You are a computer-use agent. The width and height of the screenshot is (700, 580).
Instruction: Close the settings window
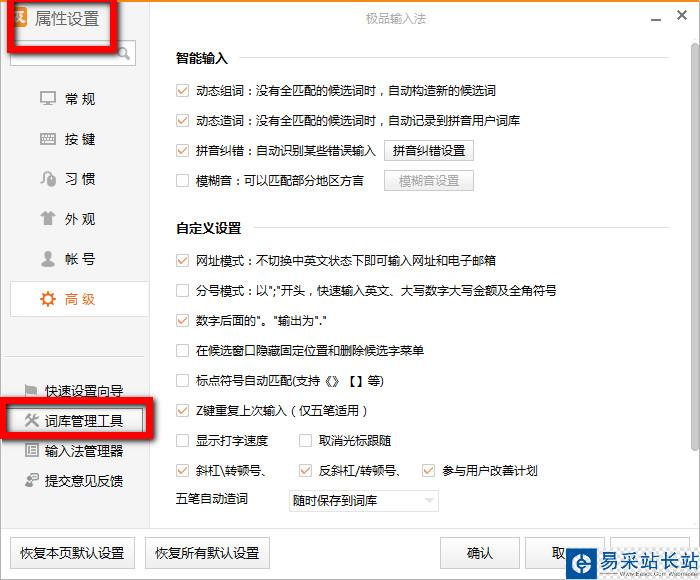[x=682, y=16]
